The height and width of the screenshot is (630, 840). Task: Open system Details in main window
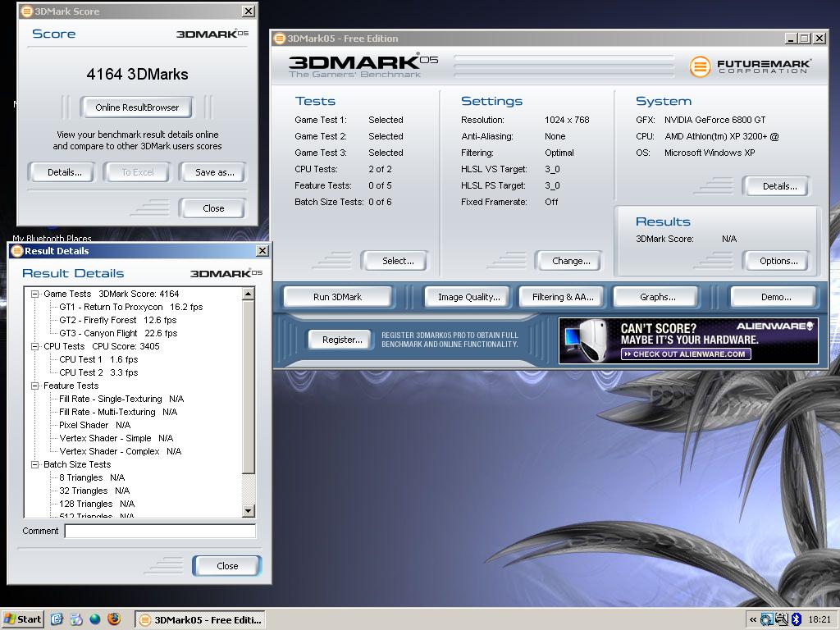point(779,186)
